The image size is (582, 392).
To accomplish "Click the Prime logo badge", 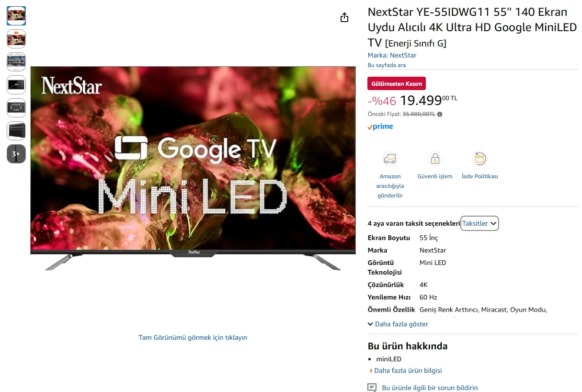I will tap(380, 127).
